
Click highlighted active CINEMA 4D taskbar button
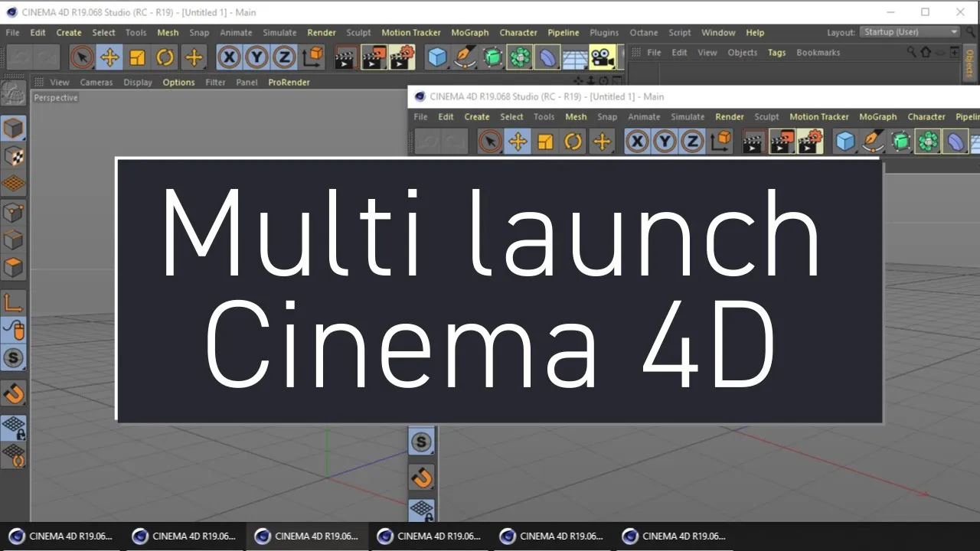[x=306, y=536]
